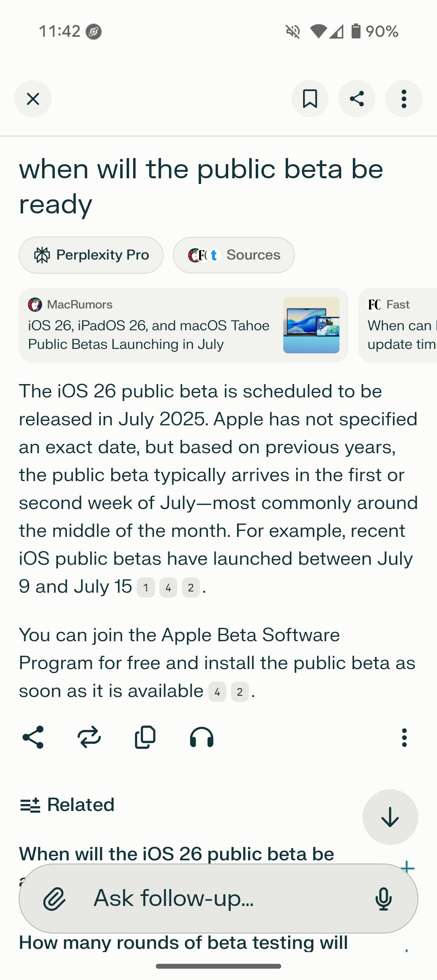This screenshot has width=437, height=980.
Task: Tap the MacRumors article thumbnail
Action: coord(311,325)
